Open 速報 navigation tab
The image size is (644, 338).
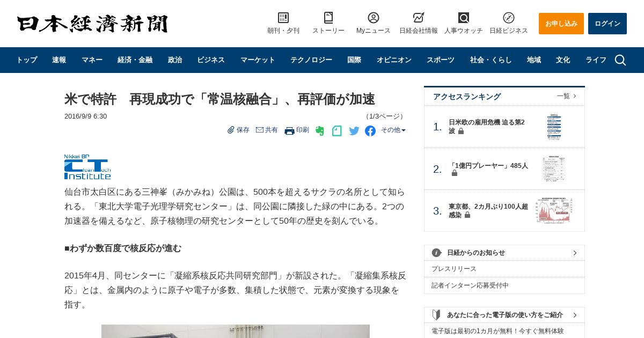59,60
